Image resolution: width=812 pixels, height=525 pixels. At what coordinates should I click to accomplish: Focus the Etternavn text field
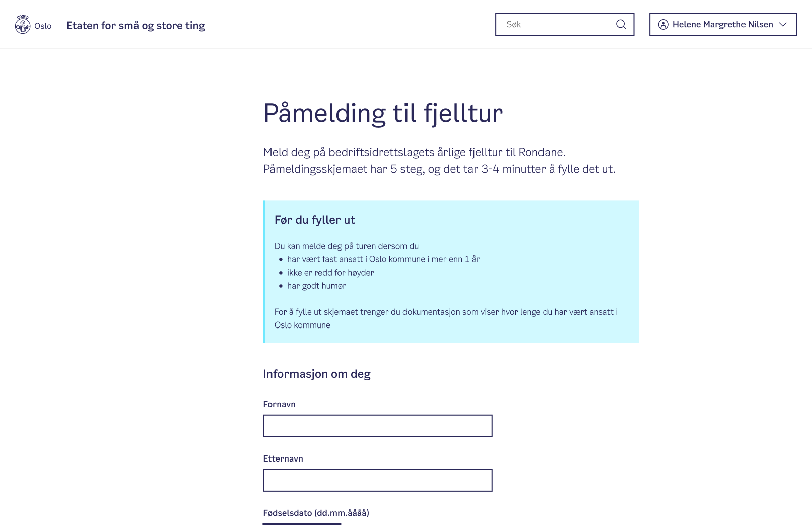pyautogui.click(x=377, y=480)
